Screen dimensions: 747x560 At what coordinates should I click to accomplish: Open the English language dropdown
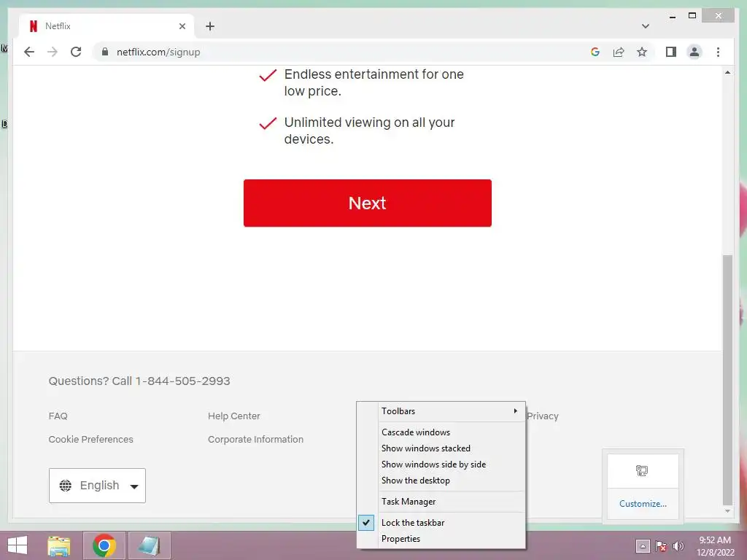coord(97,485)
